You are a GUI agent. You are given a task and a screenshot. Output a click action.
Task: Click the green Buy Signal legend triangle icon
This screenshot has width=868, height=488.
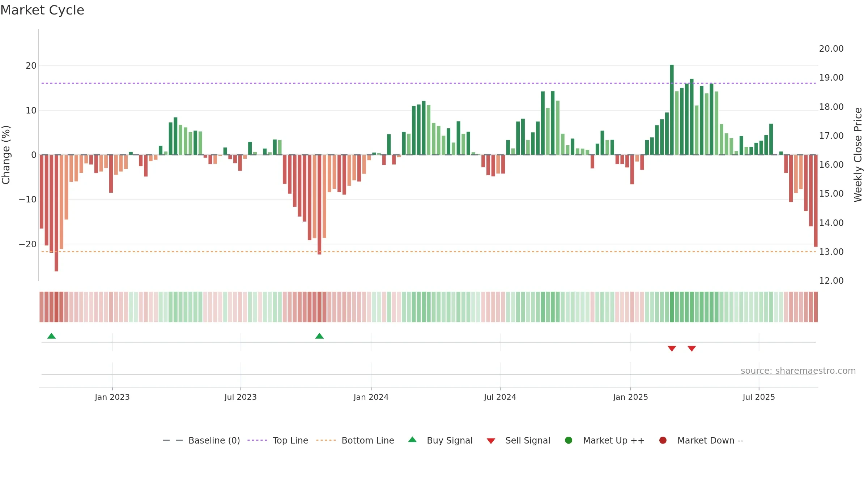tap(412, 440)
